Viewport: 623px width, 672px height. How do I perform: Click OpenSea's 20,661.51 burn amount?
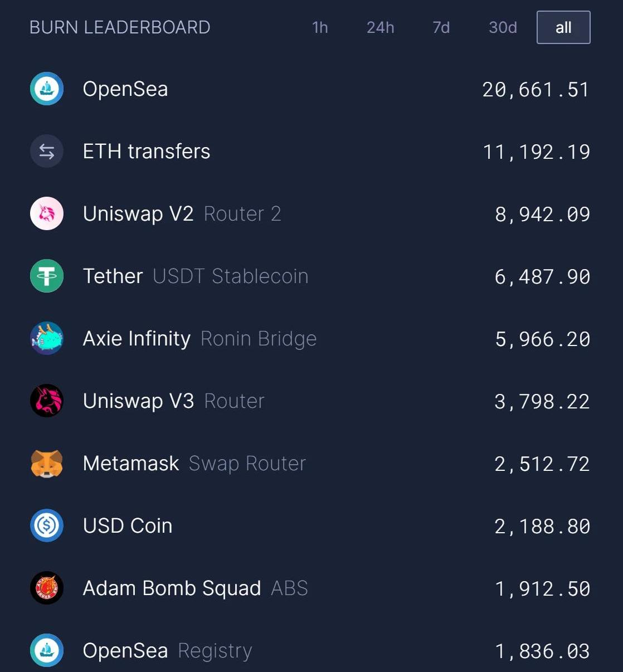click(x=535, y=90)
